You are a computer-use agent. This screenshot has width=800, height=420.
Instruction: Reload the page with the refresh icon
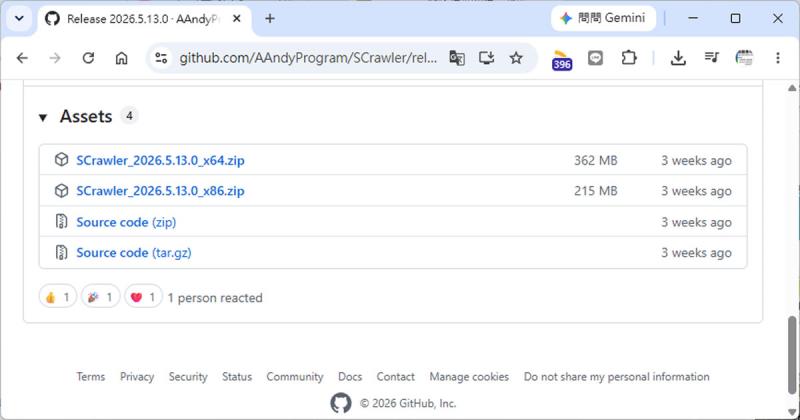click(88, 58)
